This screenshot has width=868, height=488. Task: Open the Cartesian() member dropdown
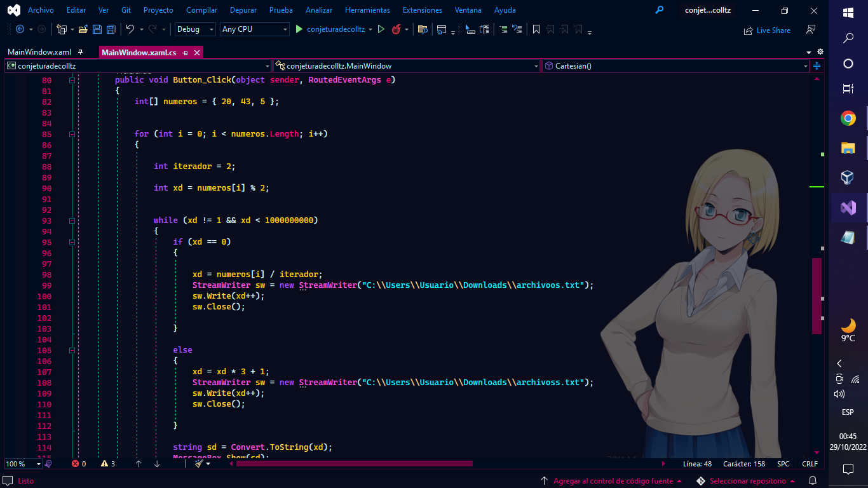pyautogui.click(x=676, y=65)
